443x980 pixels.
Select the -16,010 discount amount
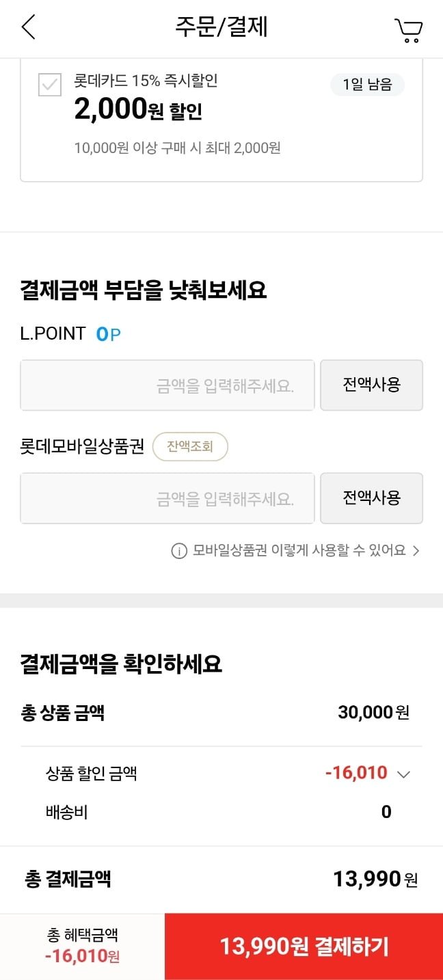point(356,774)
